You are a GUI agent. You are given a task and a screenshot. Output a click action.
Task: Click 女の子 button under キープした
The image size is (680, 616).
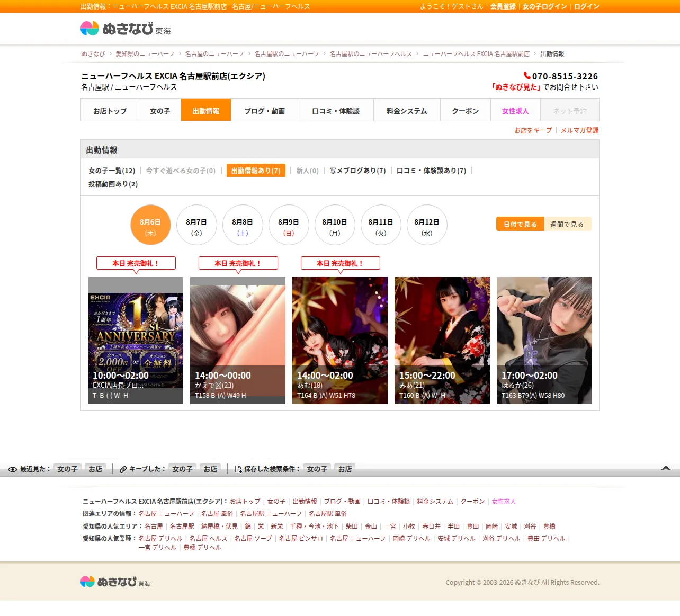[182, 469]
